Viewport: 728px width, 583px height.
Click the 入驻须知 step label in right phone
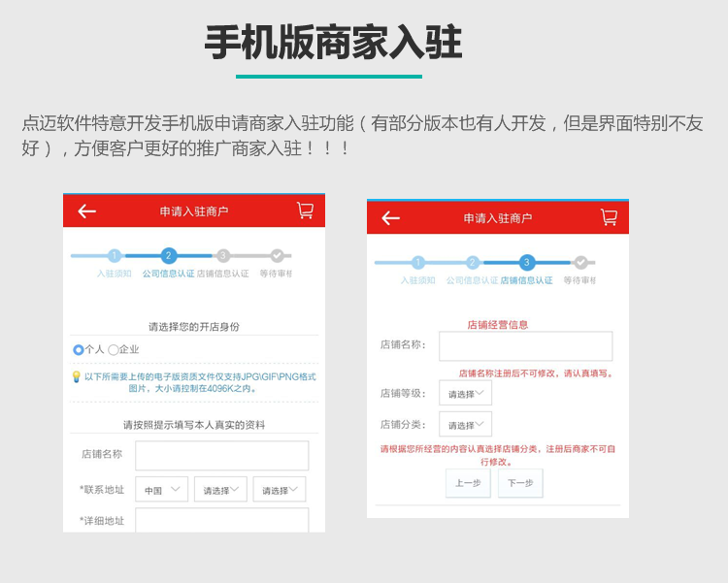[417, 280]
